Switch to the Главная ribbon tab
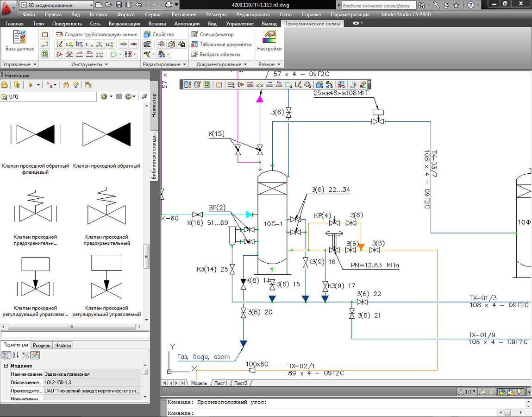Screen dimensions: 532x417 [x=15, y=24]
